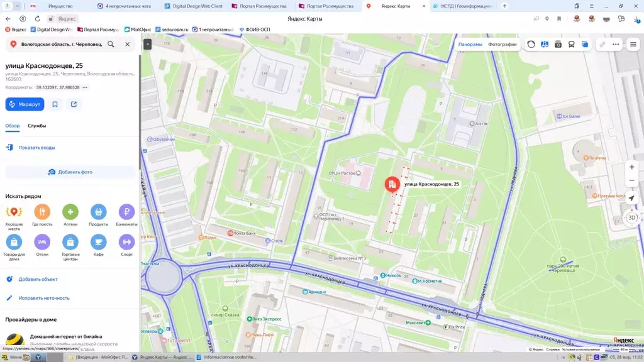Zoom in the map with plus
644x362 pixels.
631,167
